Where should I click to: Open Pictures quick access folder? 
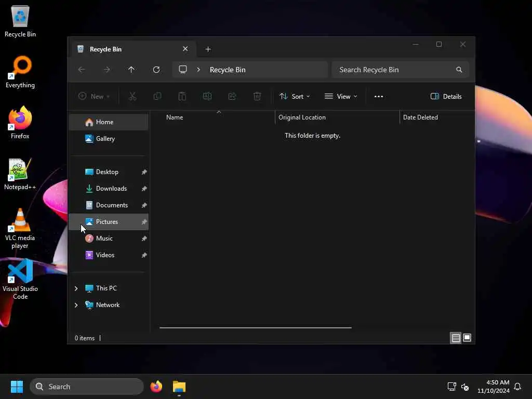[109, 221]
